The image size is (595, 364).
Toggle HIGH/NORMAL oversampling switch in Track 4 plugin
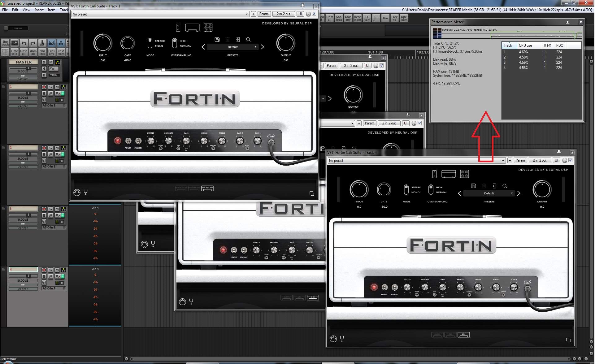point(431,189)
